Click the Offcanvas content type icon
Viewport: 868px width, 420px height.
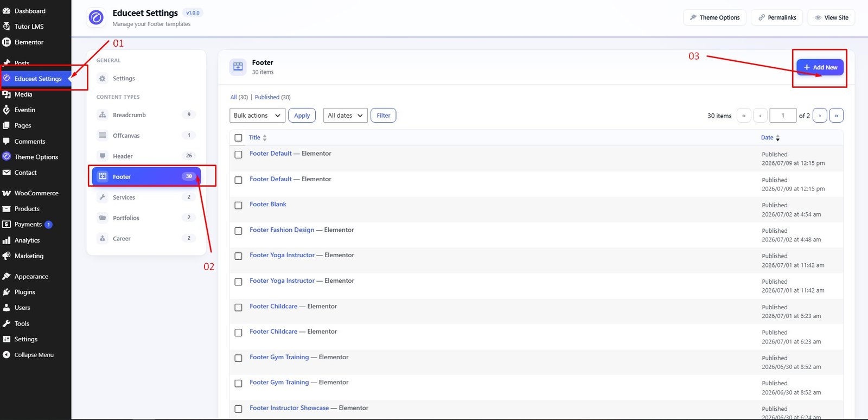click(x=103, y=136)
